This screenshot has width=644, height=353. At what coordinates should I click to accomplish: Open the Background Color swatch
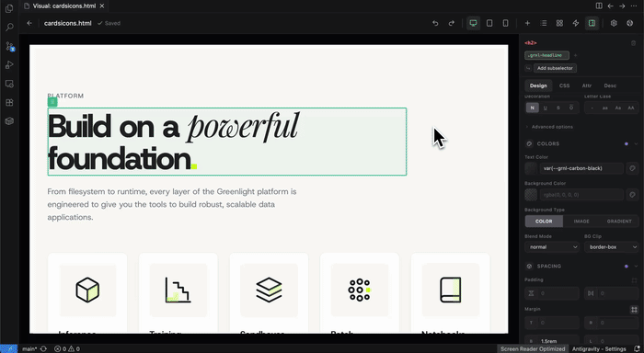[531, 195]
